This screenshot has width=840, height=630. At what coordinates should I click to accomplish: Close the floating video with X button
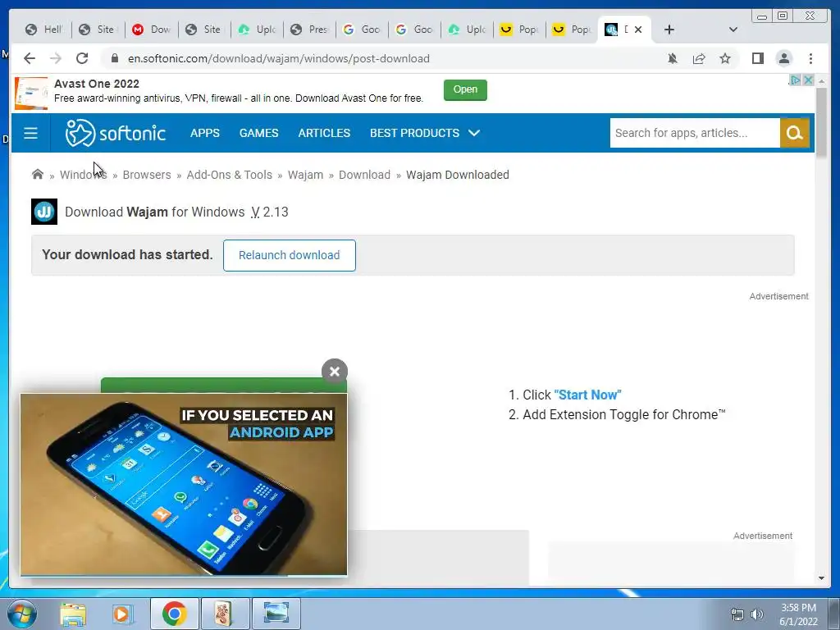point(335,372)
